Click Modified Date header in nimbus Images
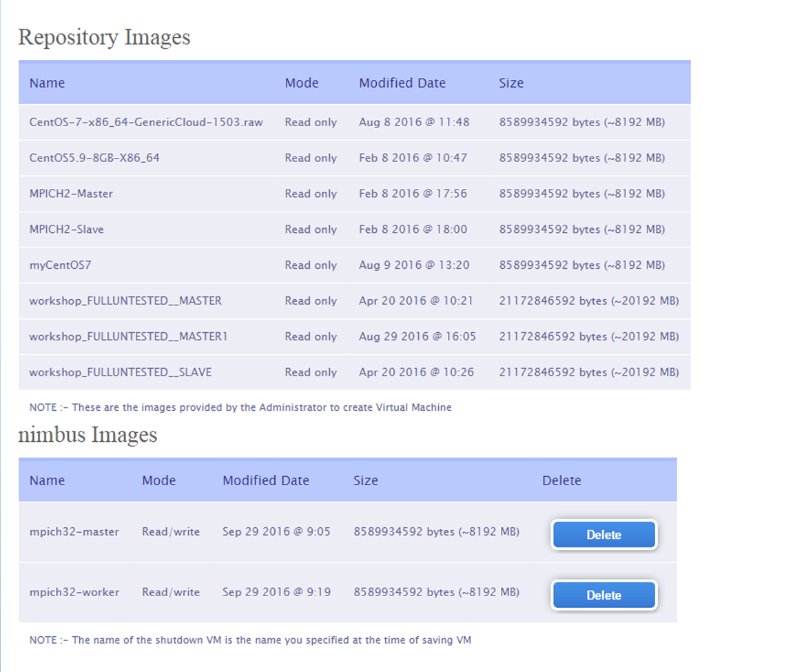795x672 pixels. [265, 481]
